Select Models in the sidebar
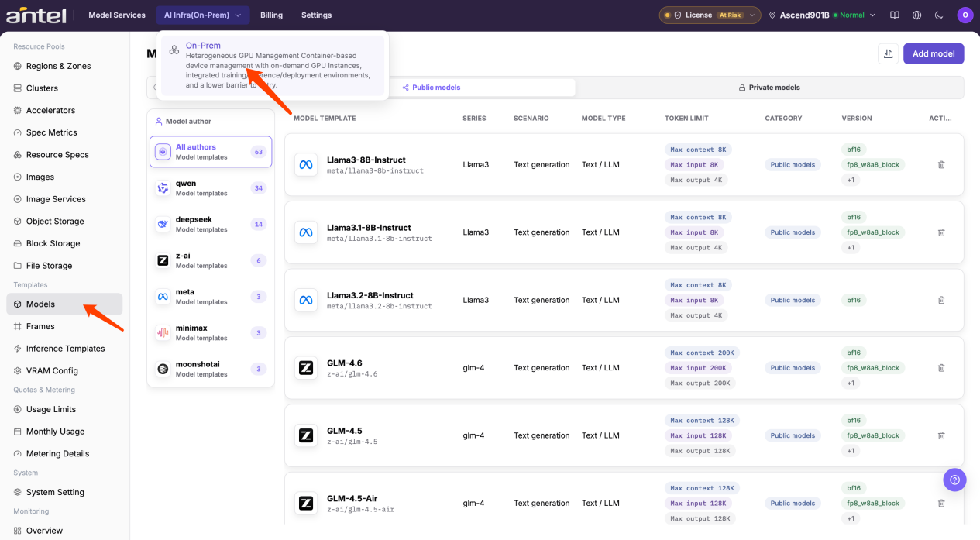 [64, 304]
